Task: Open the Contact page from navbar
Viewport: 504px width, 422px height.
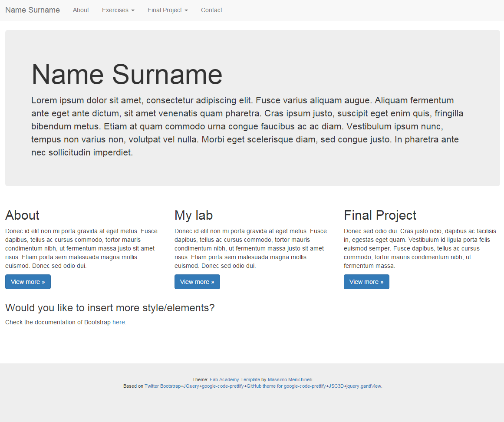Action: pos(211,10)
